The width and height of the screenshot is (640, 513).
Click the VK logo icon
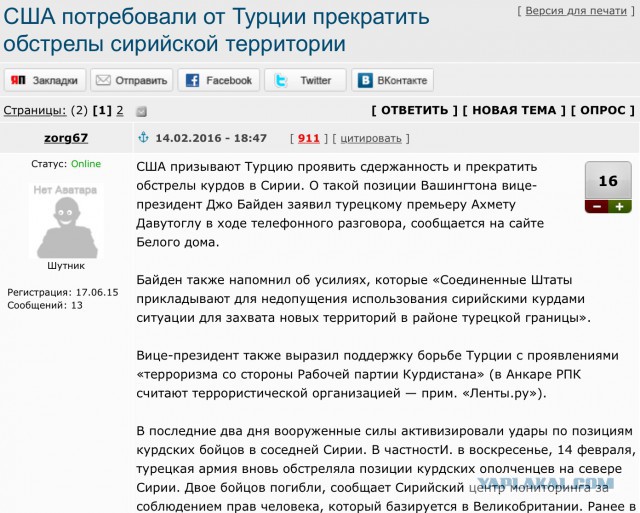(x=365, y=80)
